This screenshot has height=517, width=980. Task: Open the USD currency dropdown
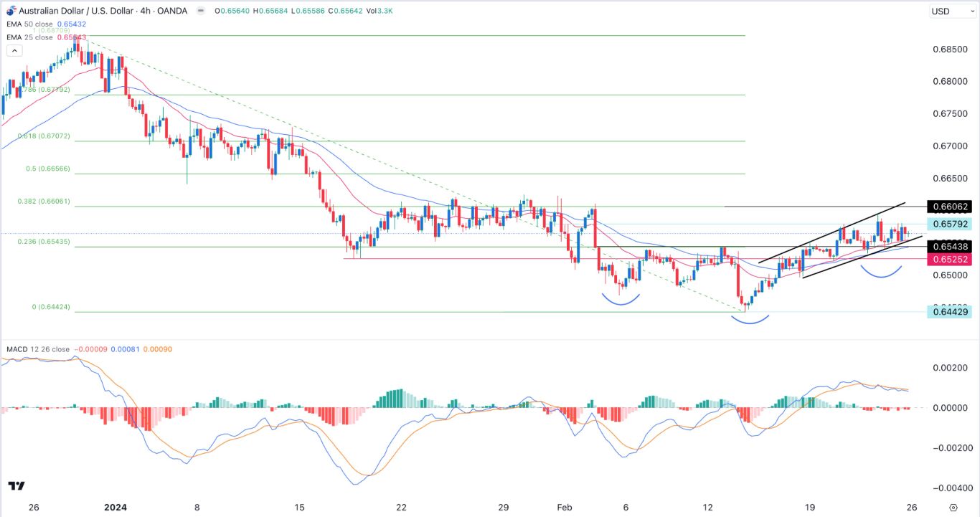951,11
